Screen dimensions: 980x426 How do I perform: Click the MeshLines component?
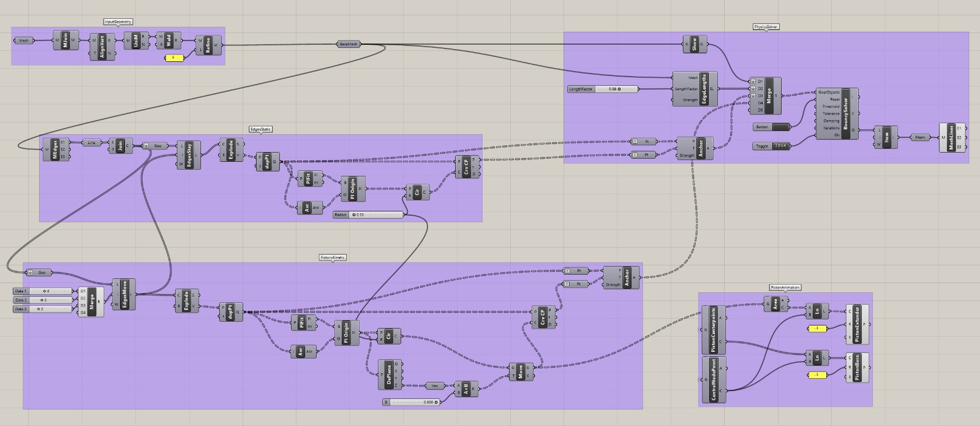click(x=951, y=137)
